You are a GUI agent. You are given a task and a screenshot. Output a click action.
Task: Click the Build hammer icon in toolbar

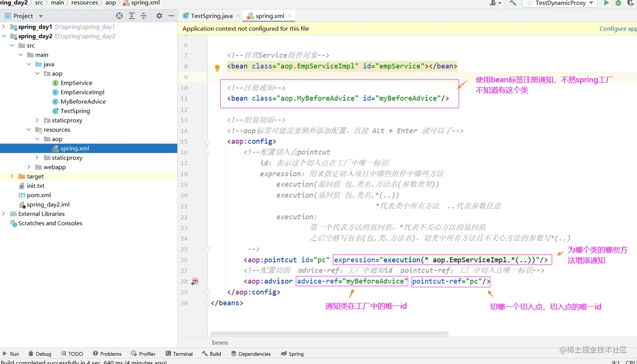pyautogui.click(x=513, y=3)
